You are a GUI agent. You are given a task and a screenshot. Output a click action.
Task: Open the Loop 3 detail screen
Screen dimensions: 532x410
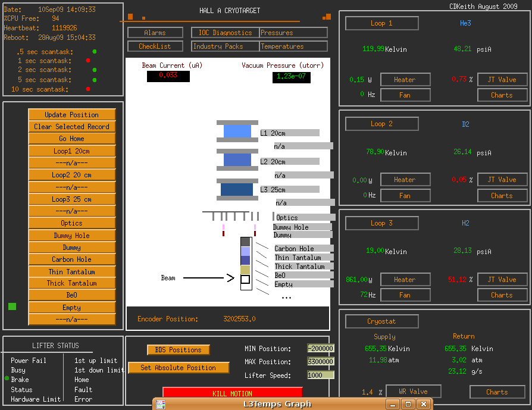[x=381, y=223]
